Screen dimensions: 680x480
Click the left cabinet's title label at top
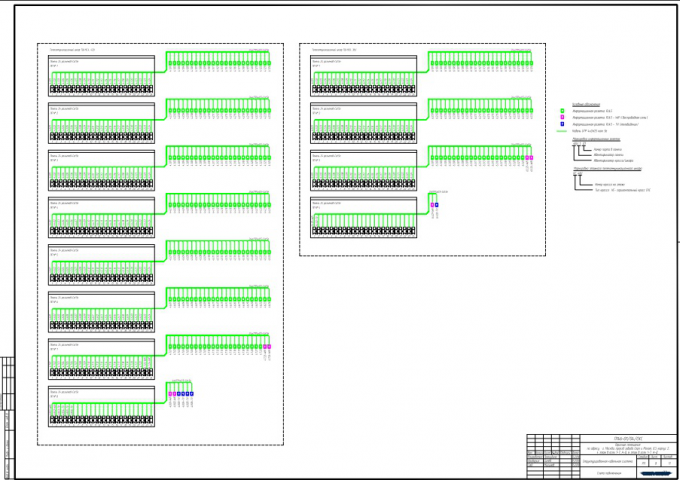(x=72, y=50)
